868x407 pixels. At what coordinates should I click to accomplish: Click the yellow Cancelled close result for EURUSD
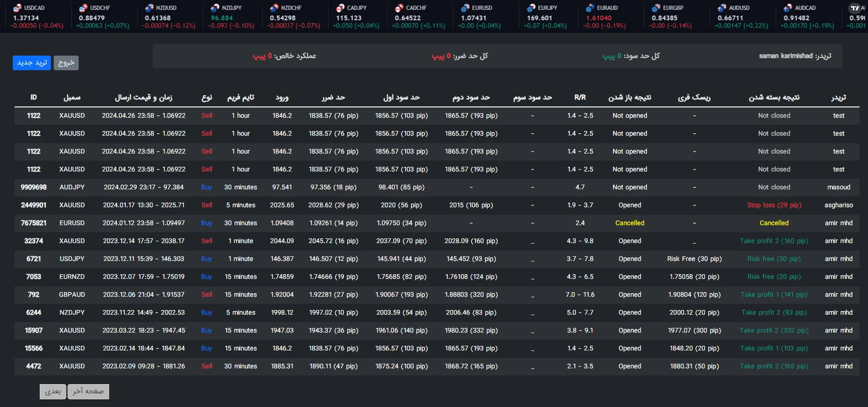774,223
